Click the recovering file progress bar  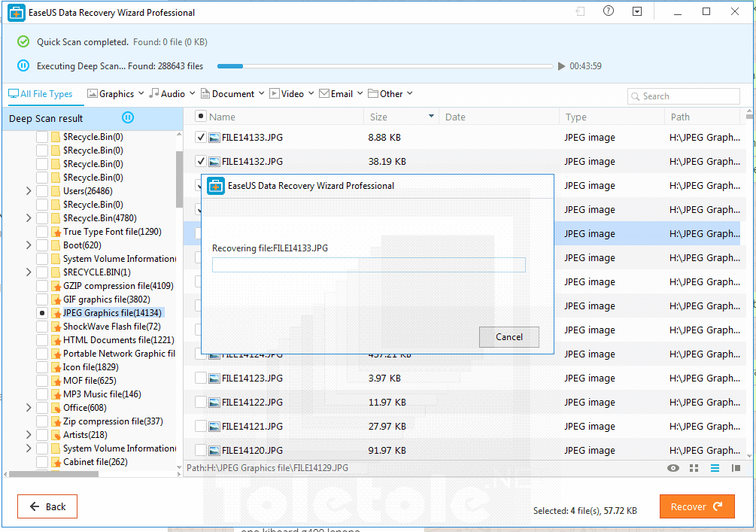coord(369,265)
